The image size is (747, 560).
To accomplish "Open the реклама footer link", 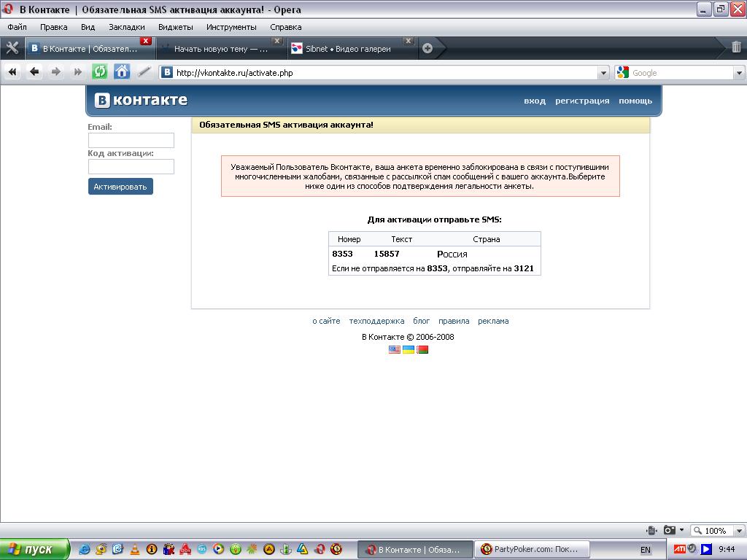I will pos(493,321).
